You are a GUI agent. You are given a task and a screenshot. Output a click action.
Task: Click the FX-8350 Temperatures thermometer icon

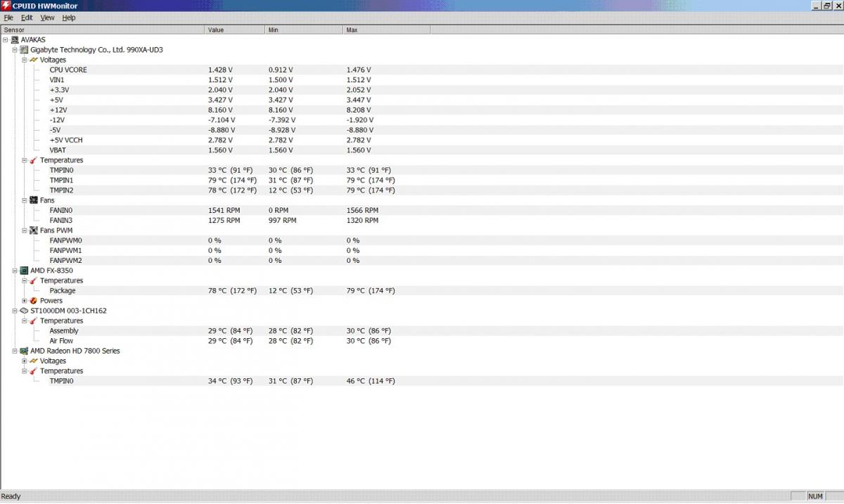point(33,280)
